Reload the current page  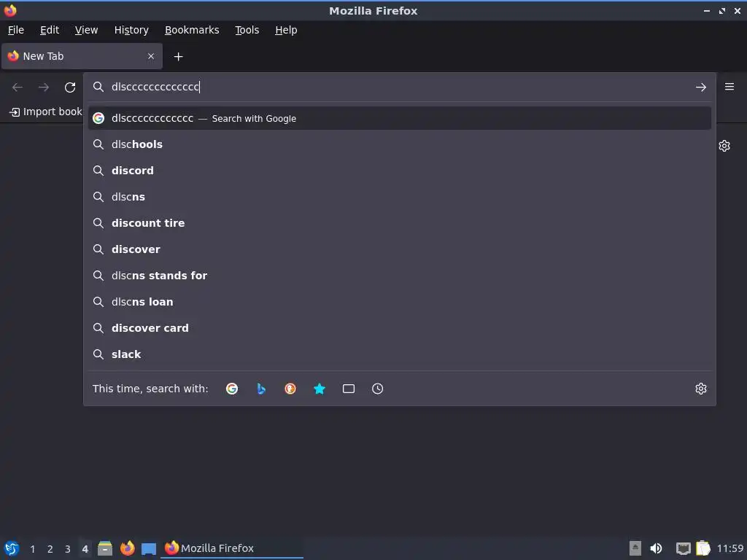coord(70,87)
